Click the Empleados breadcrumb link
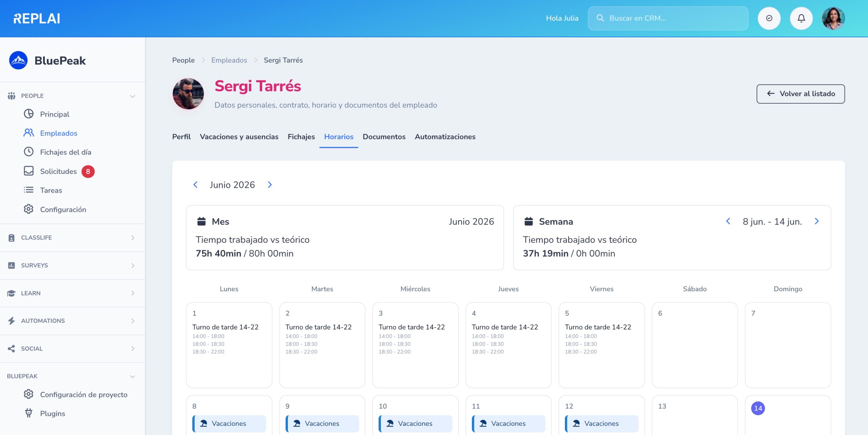This screenshot has width=868, height=435. [229, 60]
